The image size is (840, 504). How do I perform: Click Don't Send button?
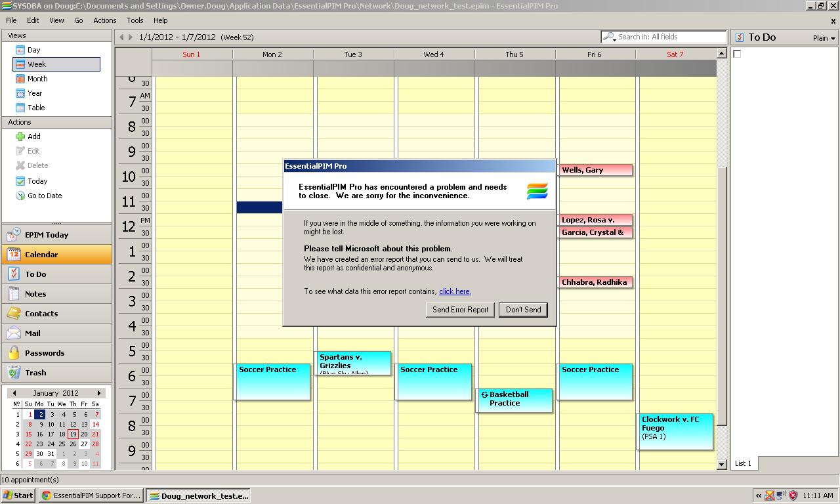(x=523, y=310)
